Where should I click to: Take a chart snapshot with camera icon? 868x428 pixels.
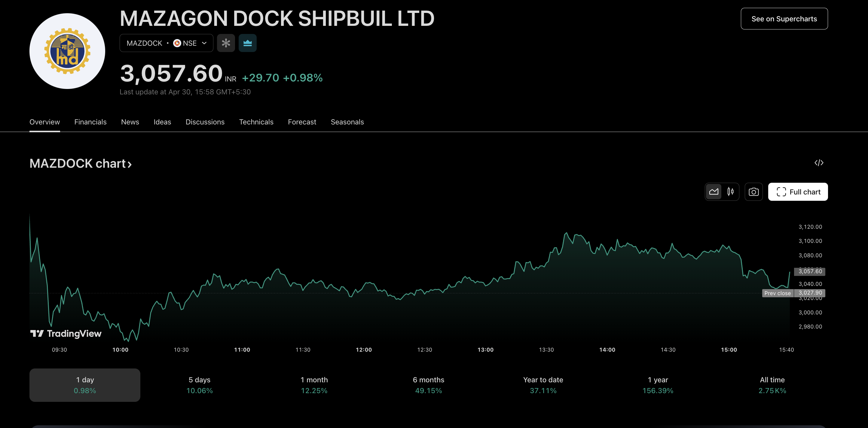click(x=753, y=192)
